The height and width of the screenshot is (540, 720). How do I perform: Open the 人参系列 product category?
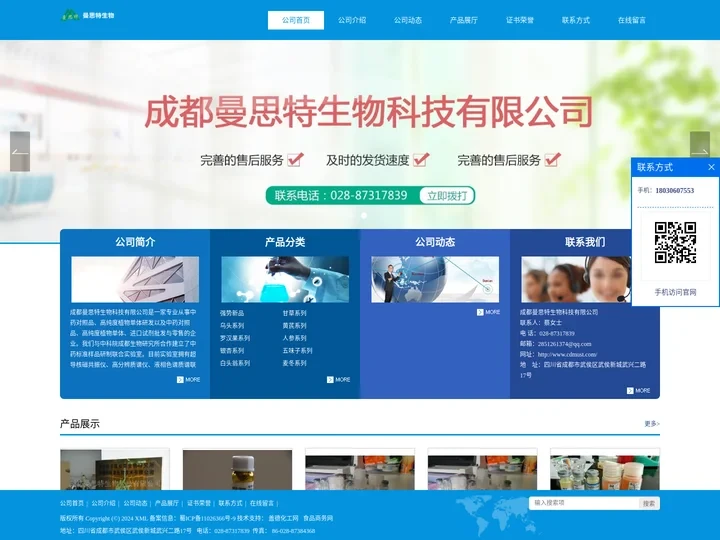click(294, 338)
